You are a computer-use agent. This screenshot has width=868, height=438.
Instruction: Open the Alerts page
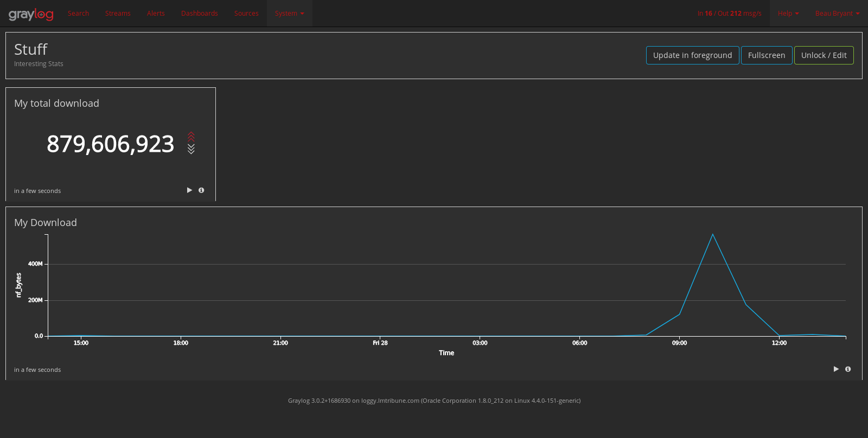click(x=156, y=14)
